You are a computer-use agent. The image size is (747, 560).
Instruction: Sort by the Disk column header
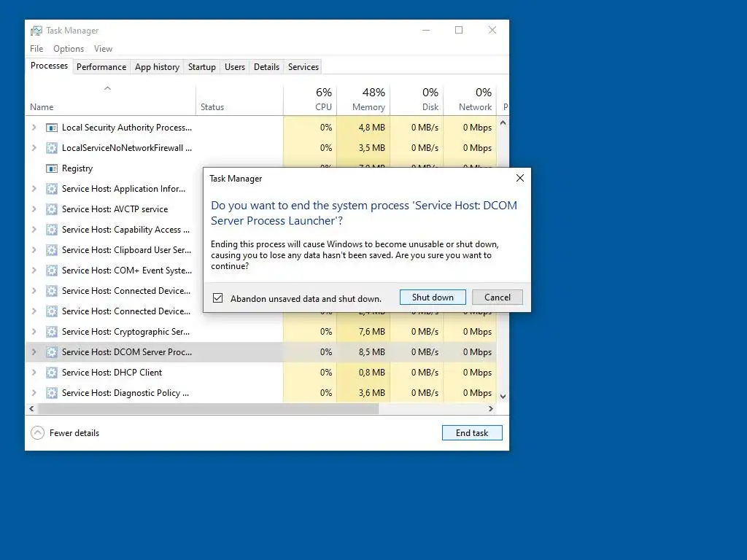(417, 99)
